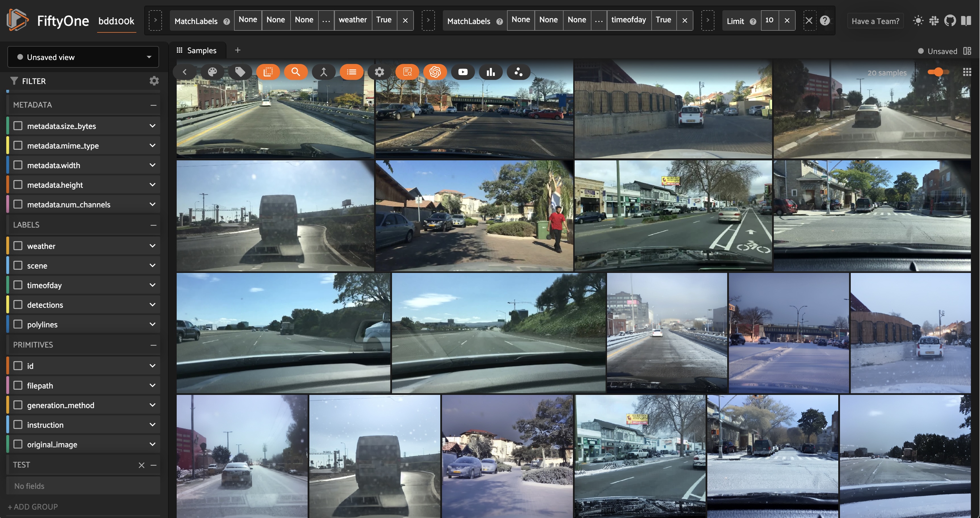Show detections by checking its box

click(18, 305)
